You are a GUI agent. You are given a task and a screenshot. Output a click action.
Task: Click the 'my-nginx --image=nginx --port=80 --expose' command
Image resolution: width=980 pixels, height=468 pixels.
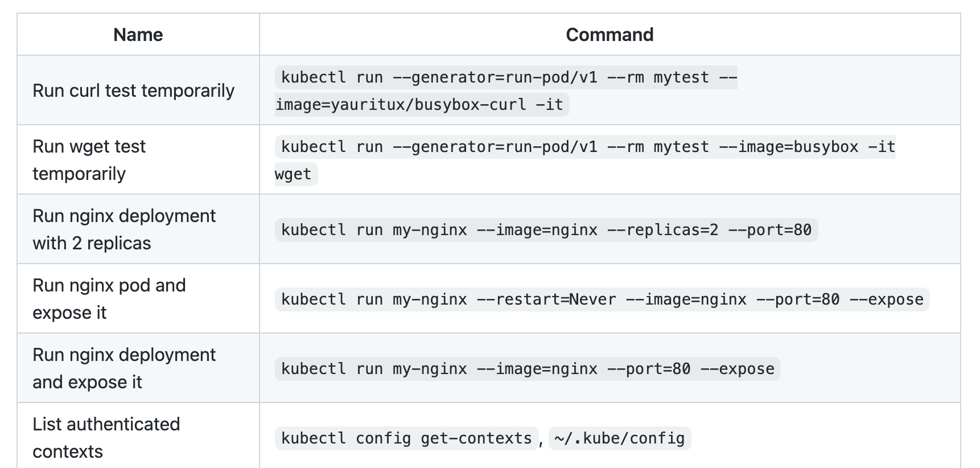point(528,369)
